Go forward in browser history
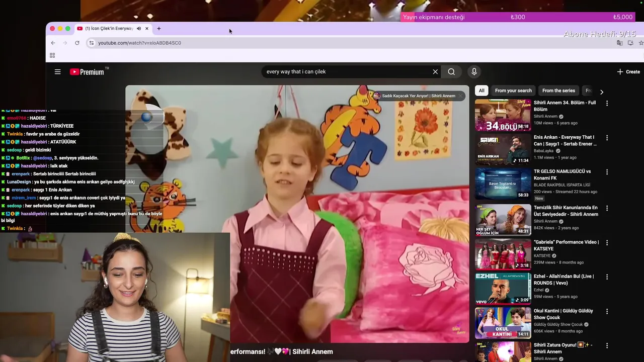Screen dimensions: 644x362 coord(65,43)
